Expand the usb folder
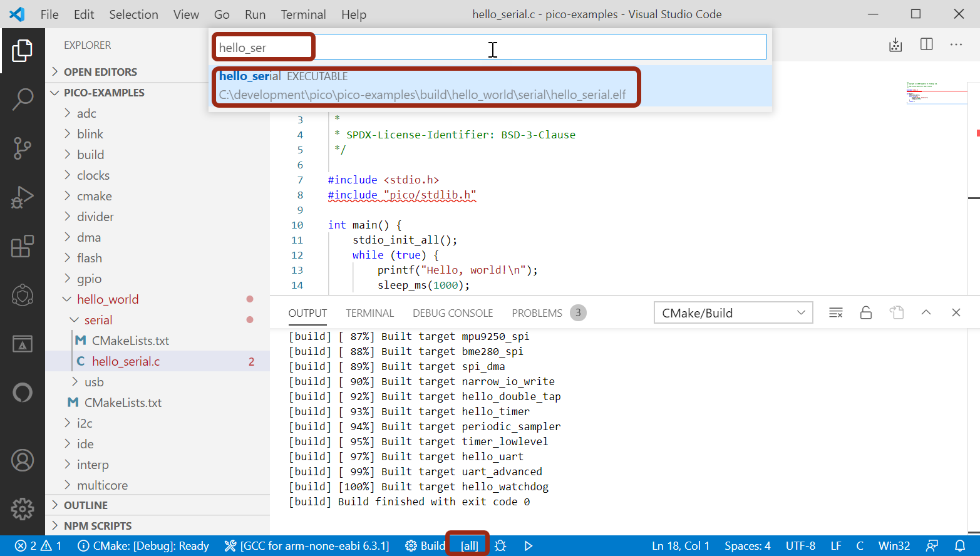This screenshot has height=556, width=980. (157, 382)
